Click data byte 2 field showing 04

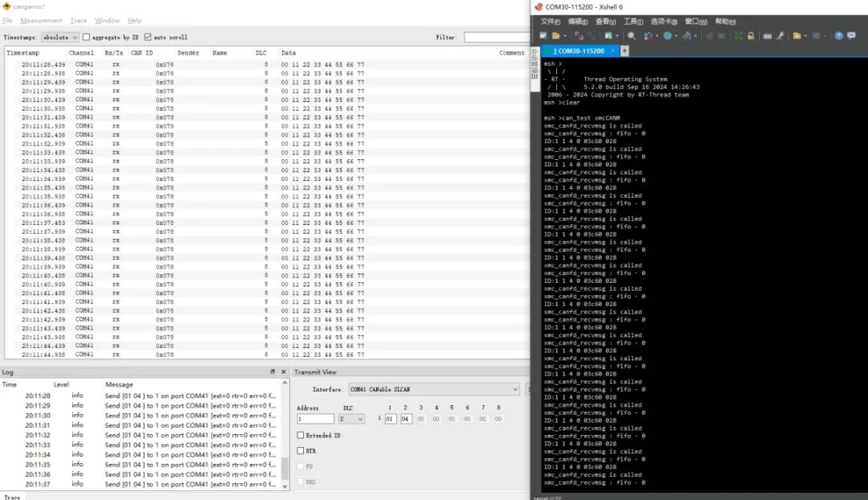click(405, 419)
